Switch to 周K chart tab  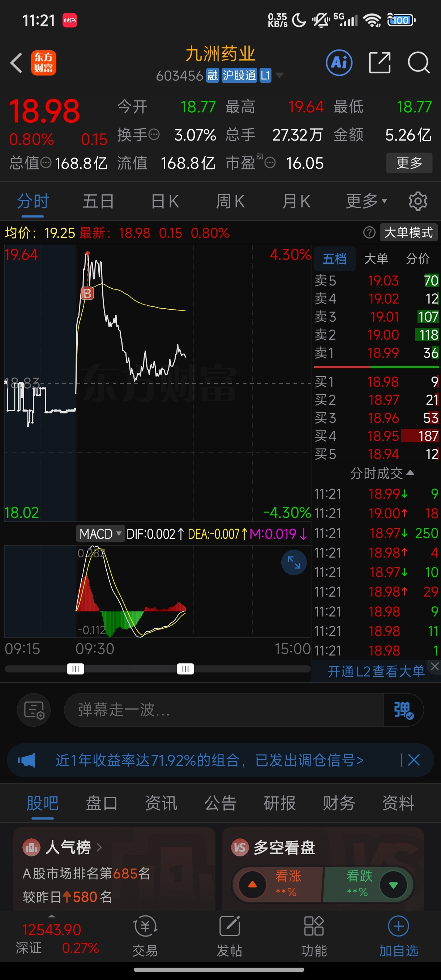point(230,201)
